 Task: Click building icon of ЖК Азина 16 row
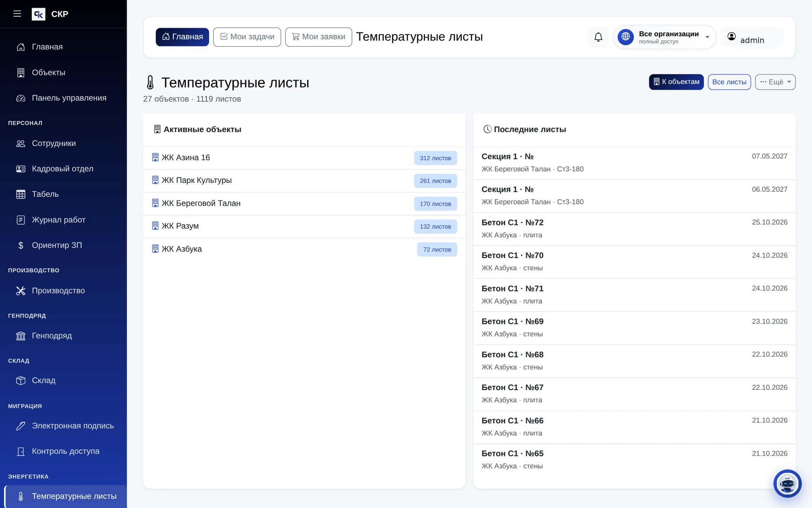tap(155, 157)
